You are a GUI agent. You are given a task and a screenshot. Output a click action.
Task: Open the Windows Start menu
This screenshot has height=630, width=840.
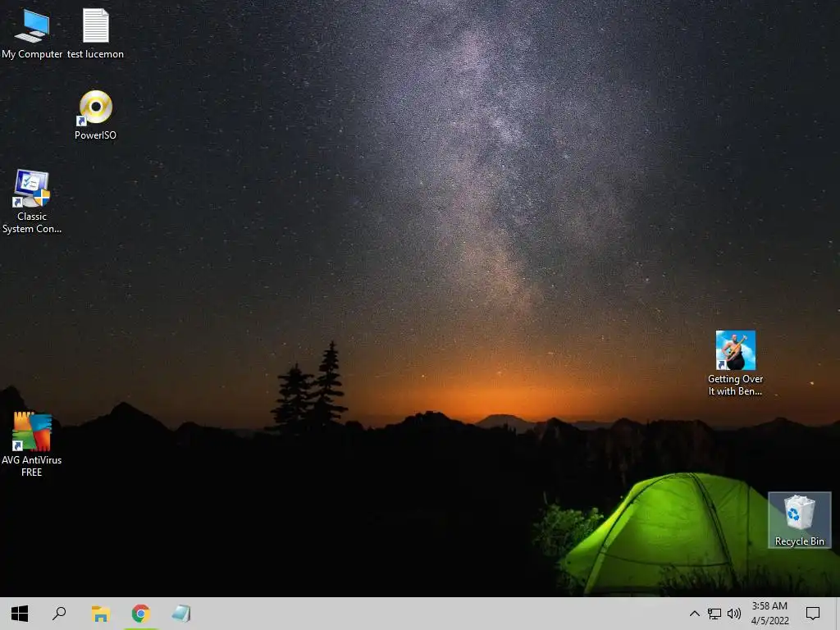[x=20, y=614]
